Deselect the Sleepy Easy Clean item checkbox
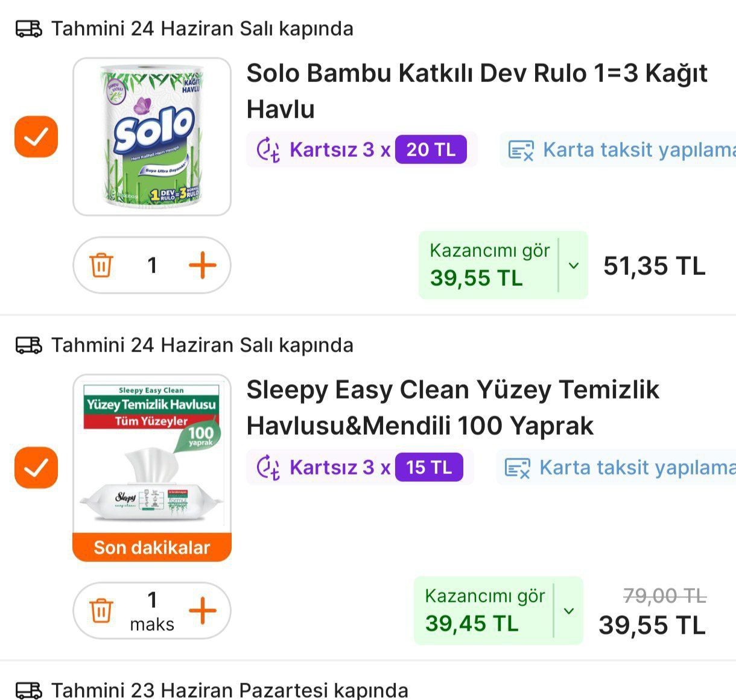736x700 pixels. [x=36, y=467]
